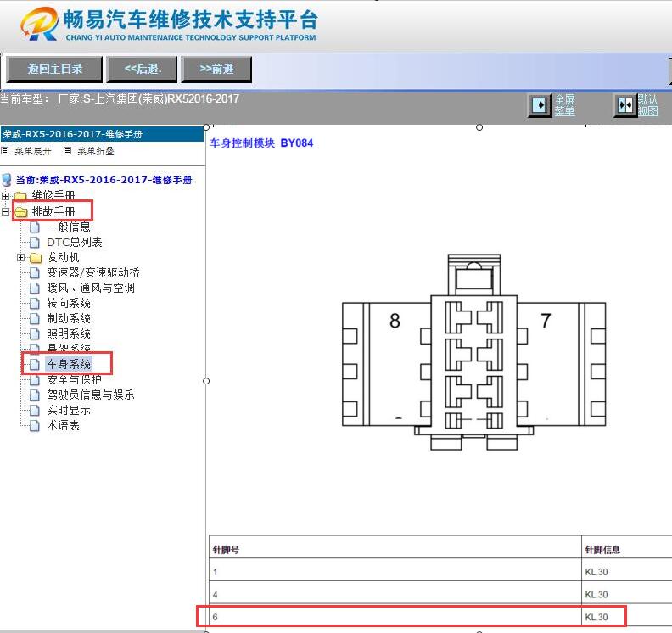Viewport: 672px width, 633px height.
Task: Click the document icon beside 驾驶员信息与娱乐
Action: (x=35, y=395)
